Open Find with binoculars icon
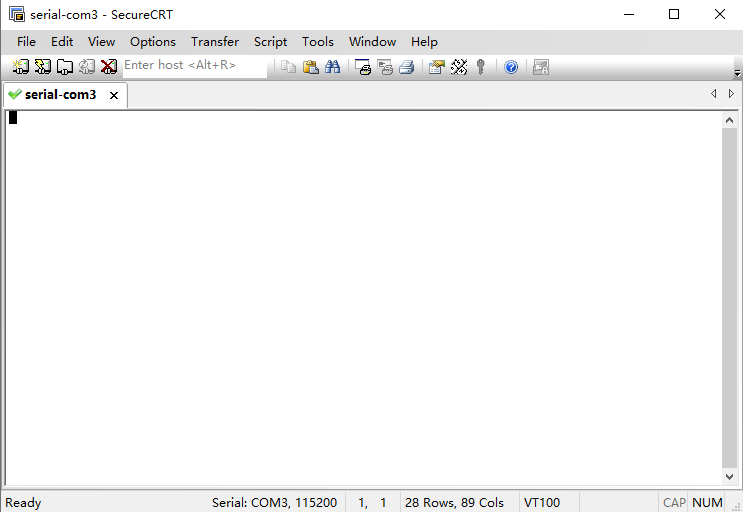 [x=333, y=67]
